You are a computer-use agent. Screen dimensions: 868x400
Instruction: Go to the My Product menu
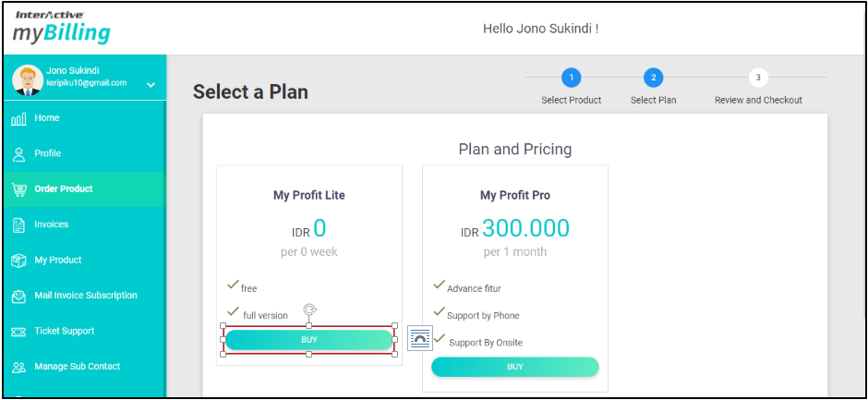point(58,261)
